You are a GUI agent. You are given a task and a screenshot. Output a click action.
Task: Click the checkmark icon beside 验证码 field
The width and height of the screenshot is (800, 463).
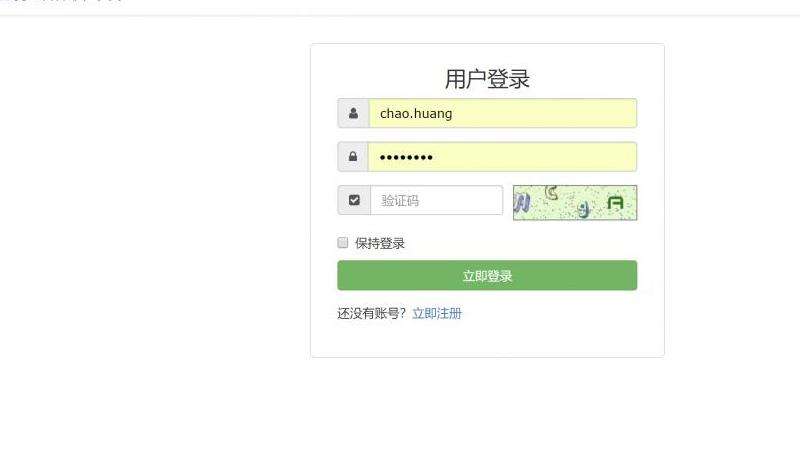point(354,200)
